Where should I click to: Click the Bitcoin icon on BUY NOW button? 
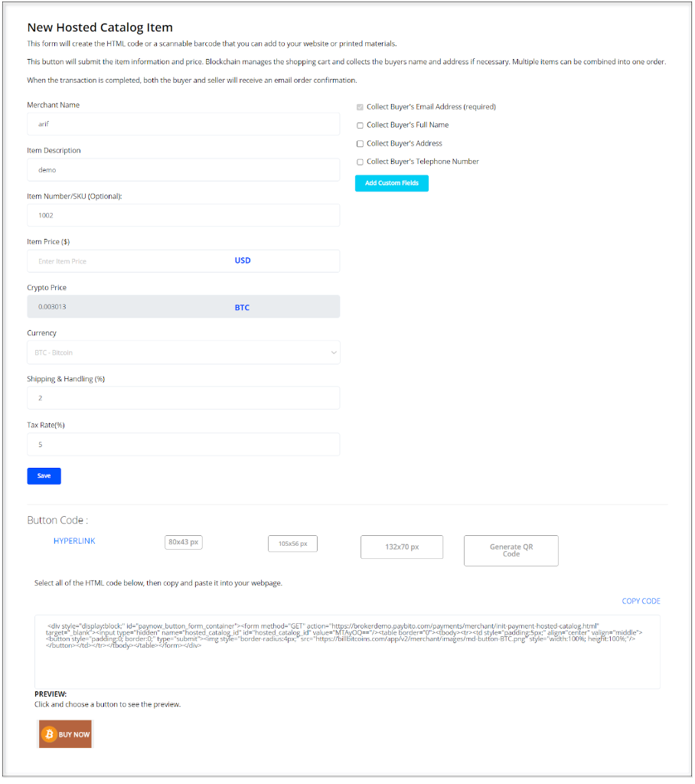pos(47,733)
